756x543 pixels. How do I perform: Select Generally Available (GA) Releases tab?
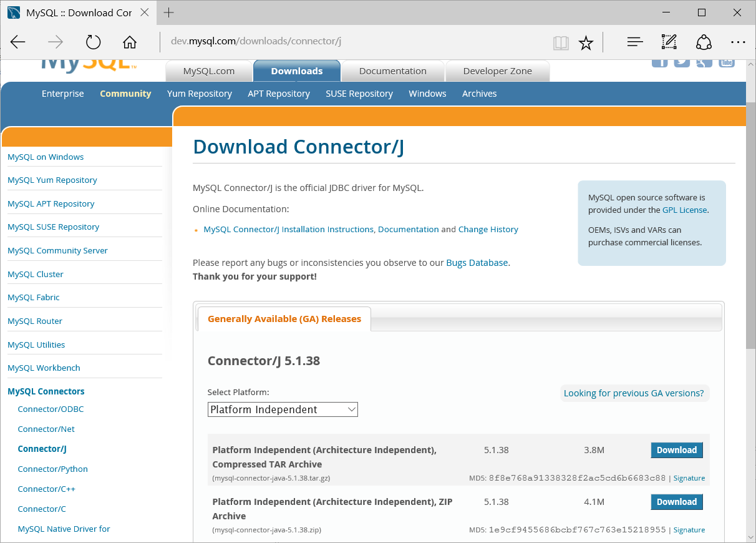click(x=284, y=319)
